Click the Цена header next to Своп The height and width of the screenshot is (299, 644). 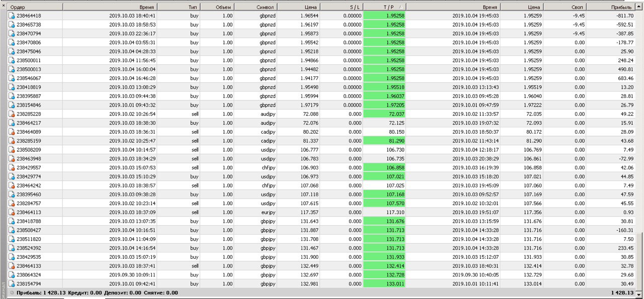[522, 7]
